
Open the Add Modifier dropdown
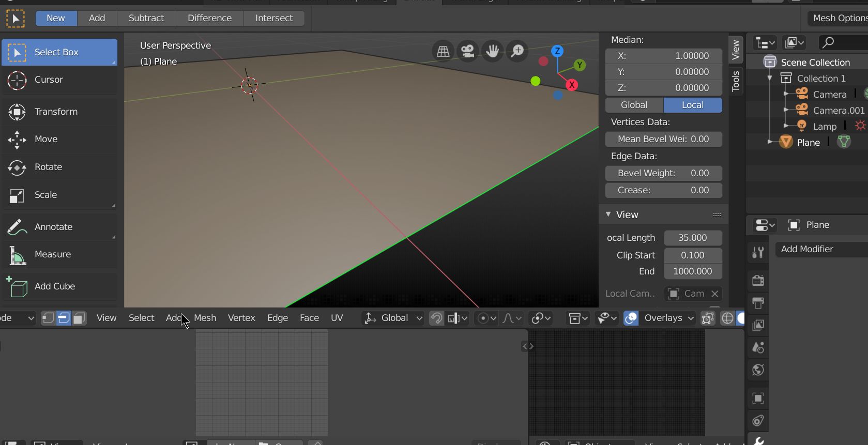pyautogui.click(x=821, y=249)
